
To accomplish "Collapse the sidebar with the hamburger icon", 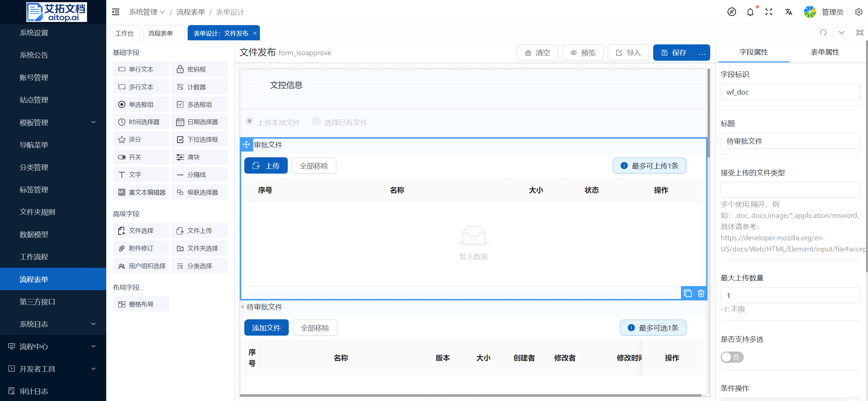I will click(116, 12).
